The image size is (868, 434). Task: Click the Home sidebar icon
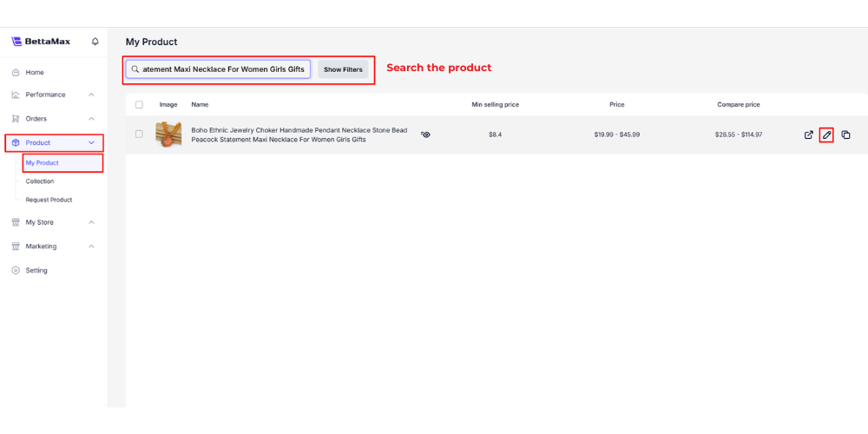click(x=16, y=72)
